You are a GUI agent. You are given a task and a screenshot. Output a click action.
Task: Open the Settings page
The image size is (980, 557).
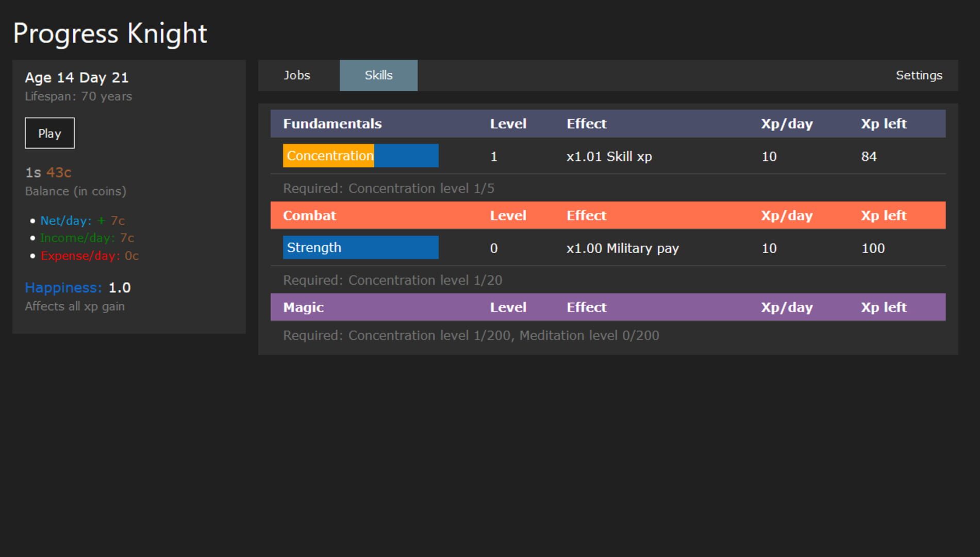click(x=919, y=75)
